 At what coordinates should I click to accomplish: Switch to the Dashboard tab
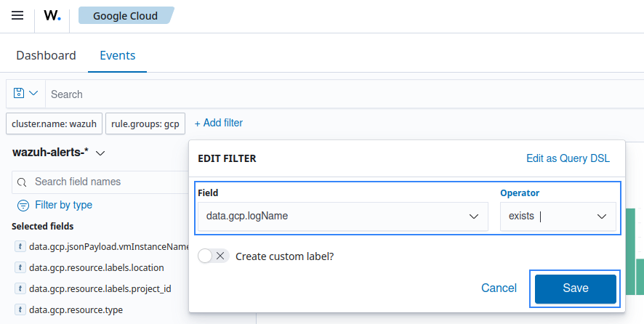click(46, 55)
